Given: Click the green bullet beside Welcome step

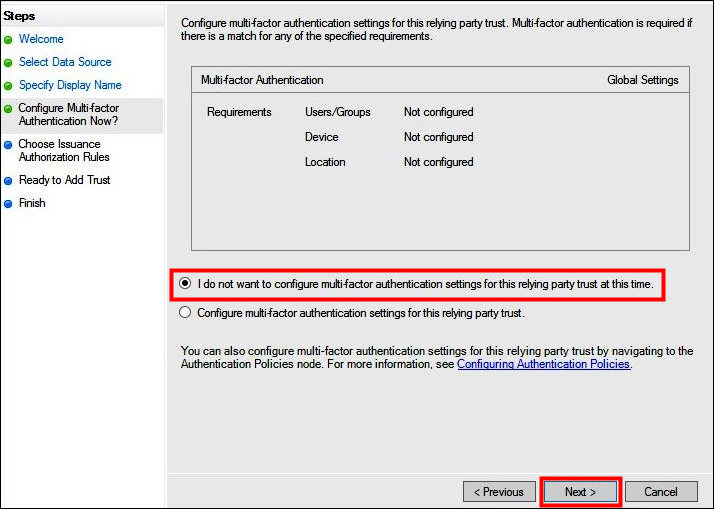Looking at the screenshot, I should pos(8,40).
